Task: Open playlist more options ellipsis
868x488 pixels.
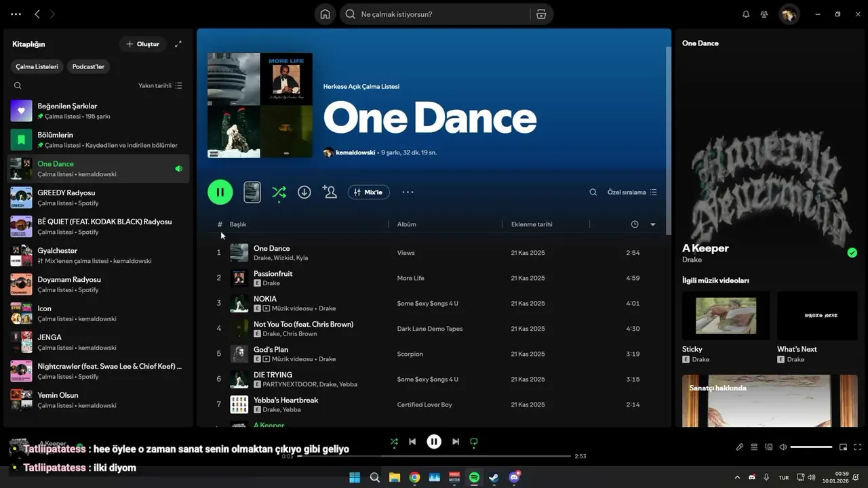Action: [x=408, y=192]
